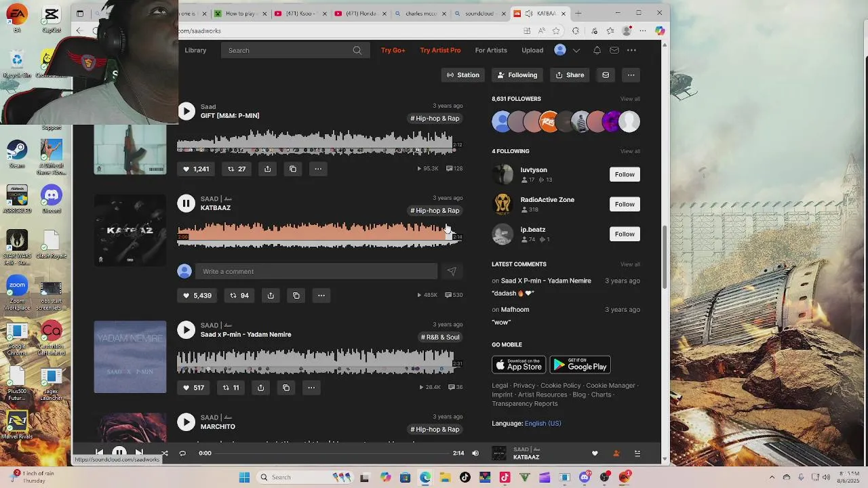Play the GIFT [M&M: P-MIN] track
868x488 pixels.
[186, 111]
